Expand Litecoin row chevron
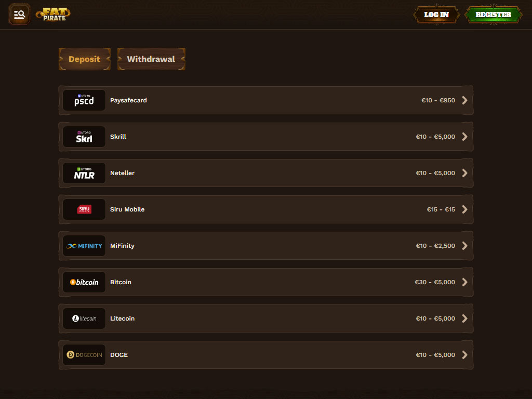Image resolution: width=532 pixels, height=399 pixels. pos(465,318)
